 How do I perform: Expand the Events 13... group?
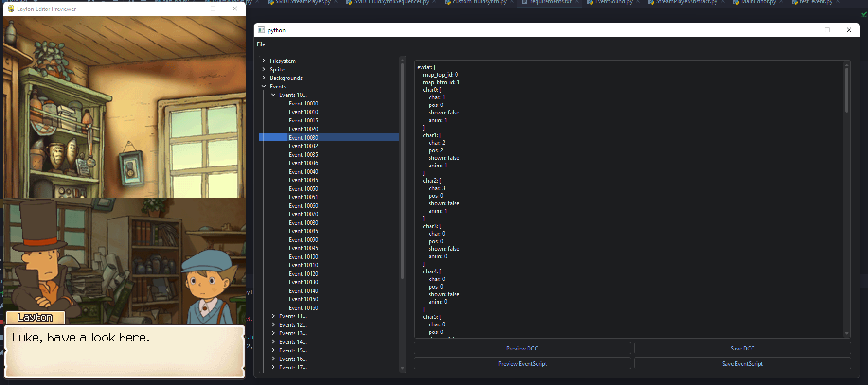[273, 333]
